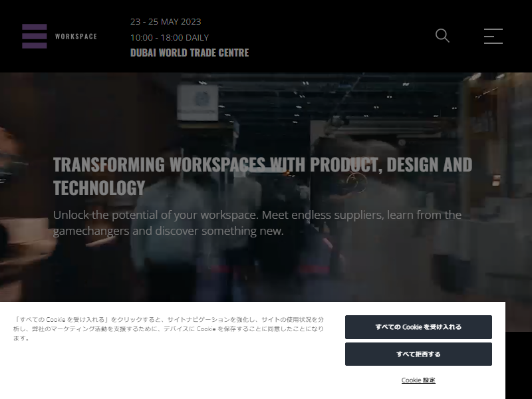
Task: Click the black strip right of cookie banner
Action: click(519, 365)
